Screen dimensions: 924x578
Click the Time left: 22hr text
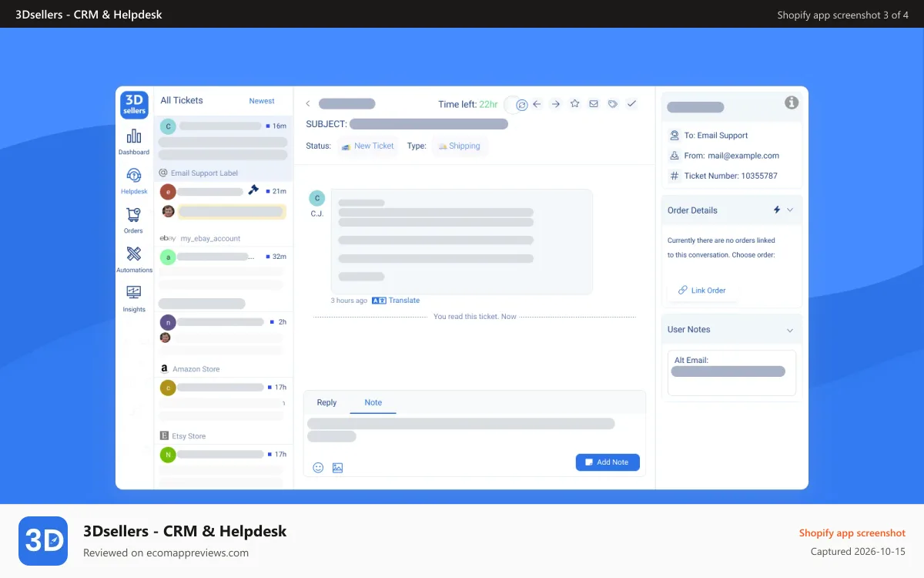point(468,104)
